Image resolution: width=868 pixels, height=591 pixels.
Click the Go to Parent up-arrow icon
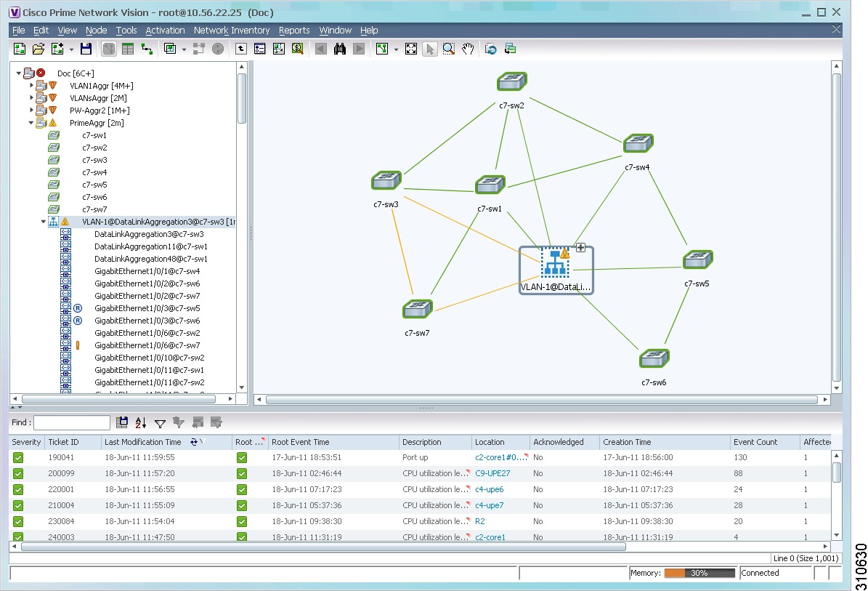tap(241, 49)
